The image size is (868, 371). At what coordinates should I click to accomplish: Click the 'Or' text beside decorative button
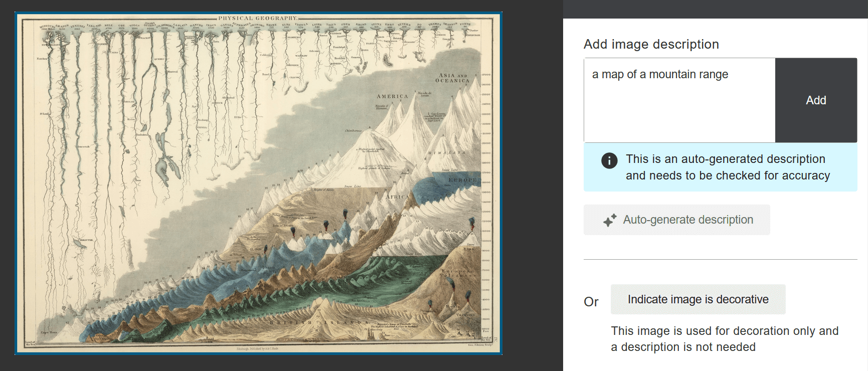tap(591, 302)
